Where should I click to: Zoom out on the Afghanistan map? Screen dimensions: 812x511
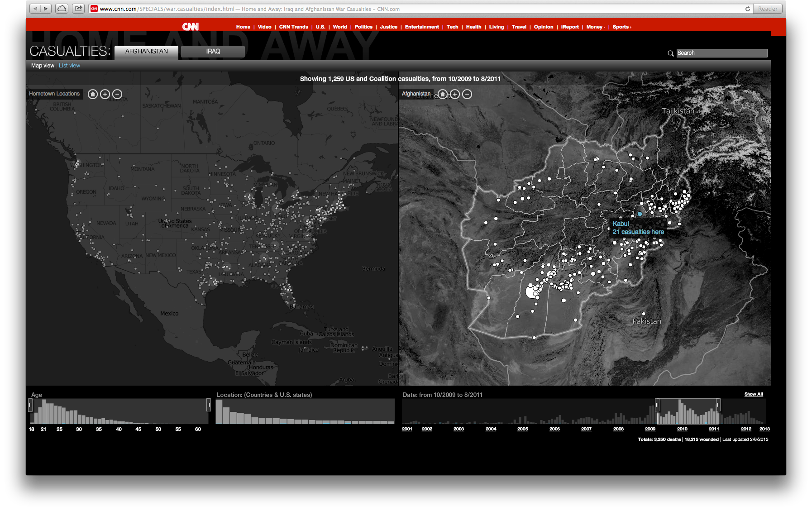[x=467, y=94]
